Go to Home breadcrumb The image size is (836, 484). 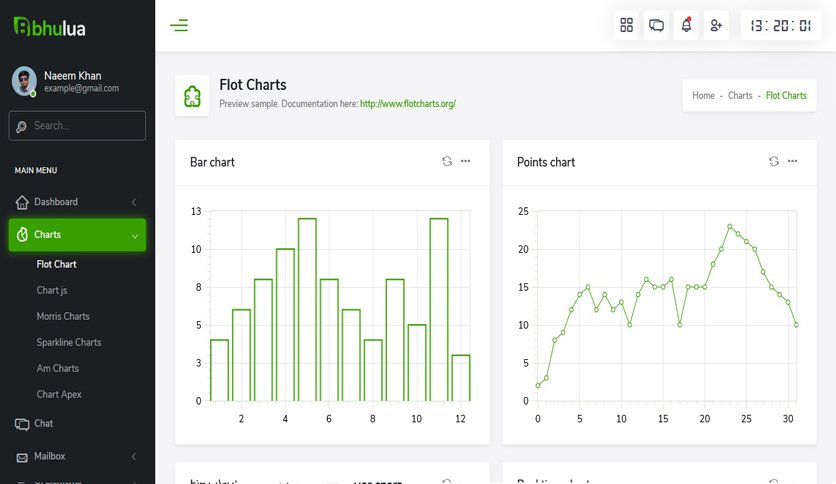click(x=703, y=95)
